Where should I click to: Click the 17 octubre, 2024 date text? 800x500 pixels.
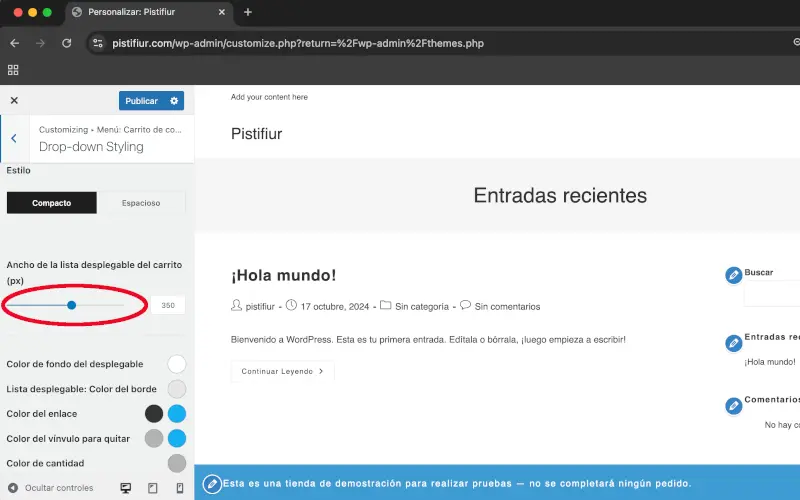[335, 307]
